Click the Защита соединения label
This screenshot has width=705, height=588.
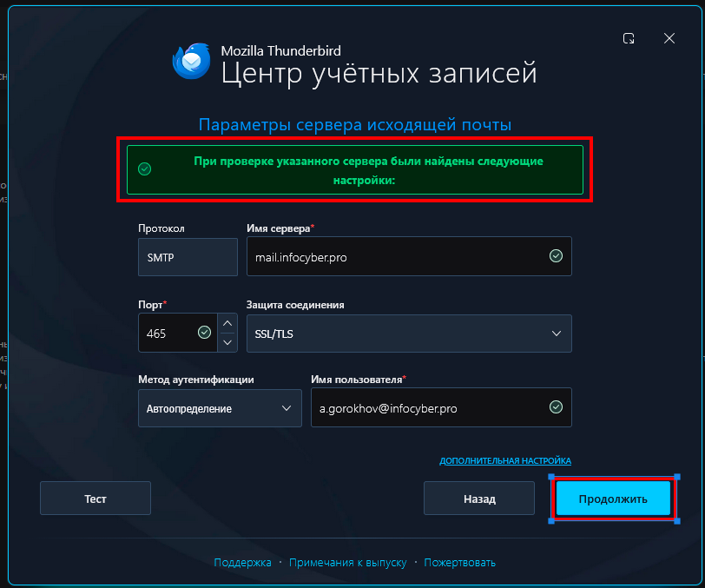[295, 305]
